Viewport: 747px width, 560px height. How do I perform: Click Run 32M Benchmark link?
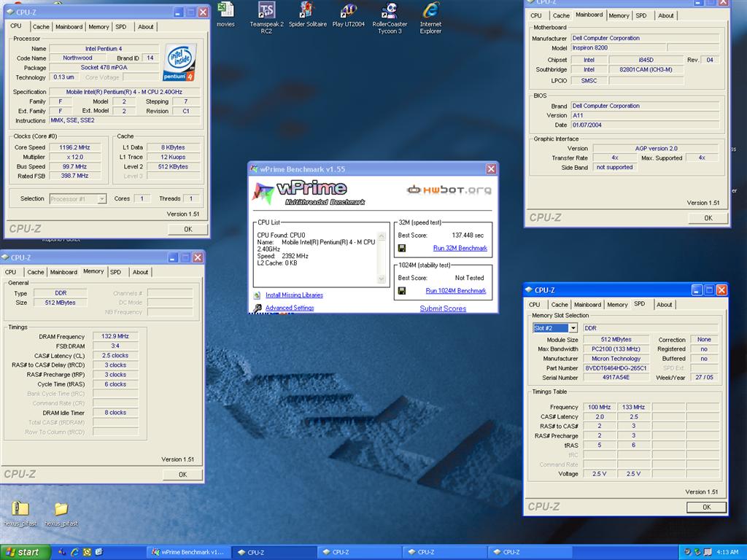click(460, 248)
